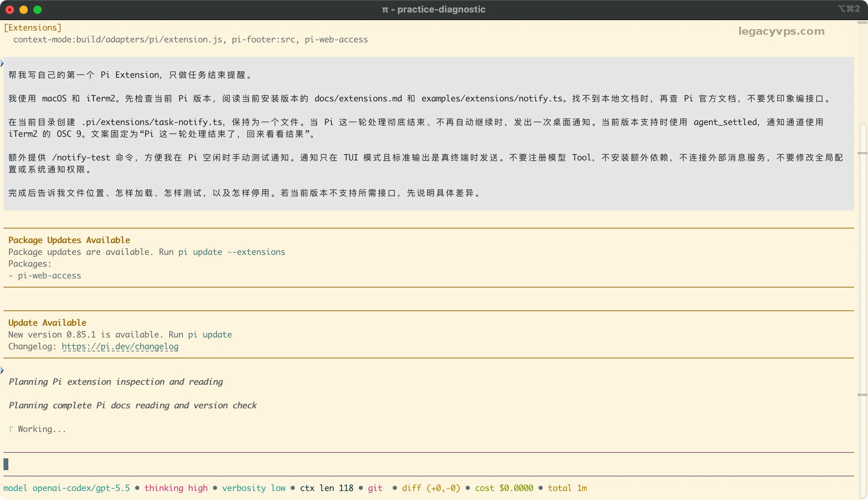
Task: Click 'Planning complete Pi docs reading' line
Action: coord(133,406)
